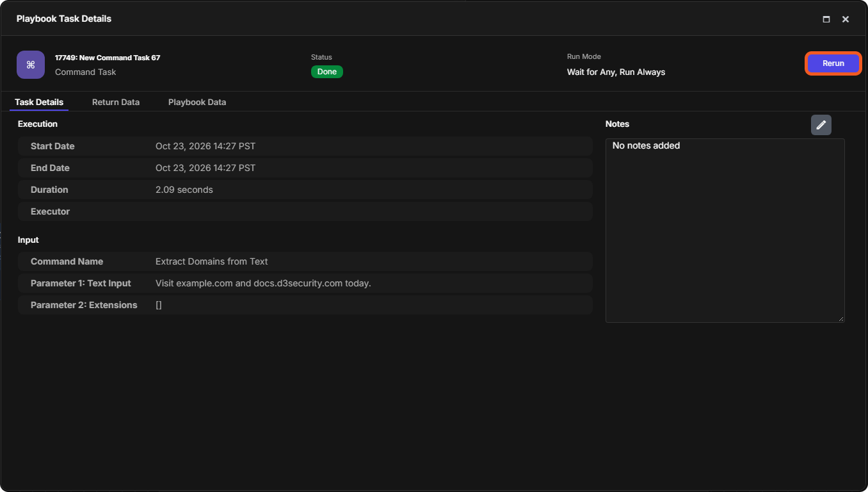The height and width of the screenshot is (492, 868).
Task: Select the Start Date value row
Action: [x=305, y=146]
